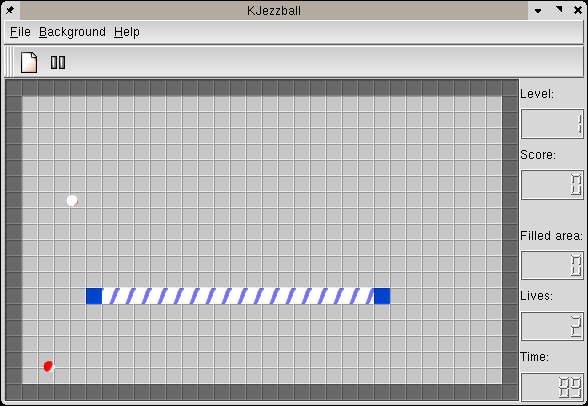Click the white bouncing ball
Viewport: 588px width, 406px height.
72,201
